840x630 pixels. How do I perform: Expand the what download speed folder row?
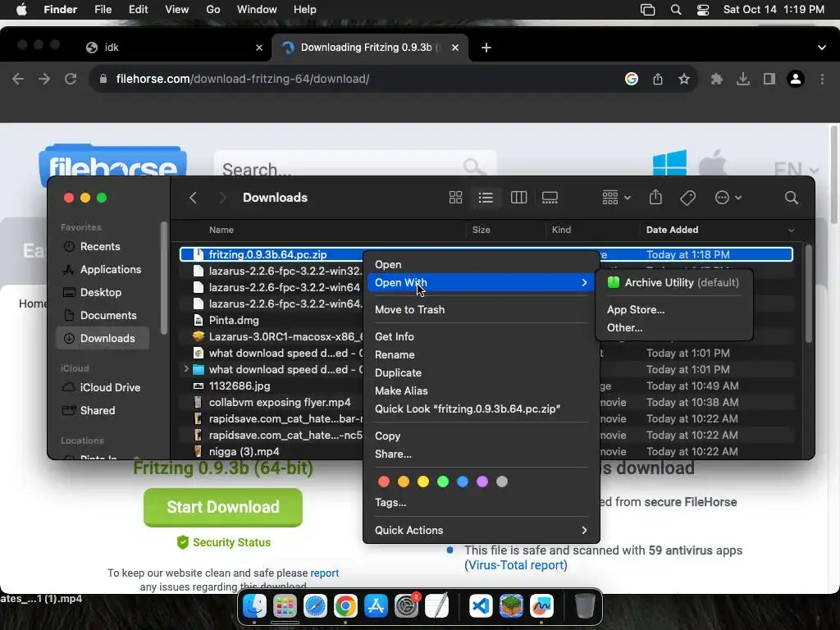tap(186, 369)
